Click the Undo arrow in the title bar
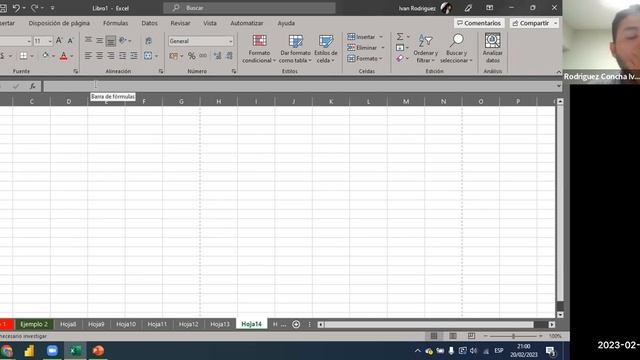Image resolution: width=640 pixels, height=360 pixels. tap(16, 8)
